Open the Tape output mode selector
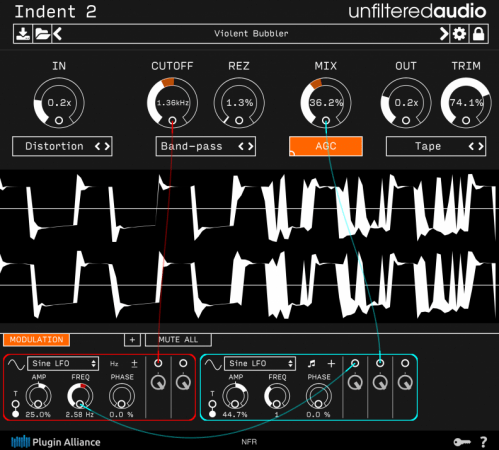Screen dimensions: 499x450 click(436, 146)
